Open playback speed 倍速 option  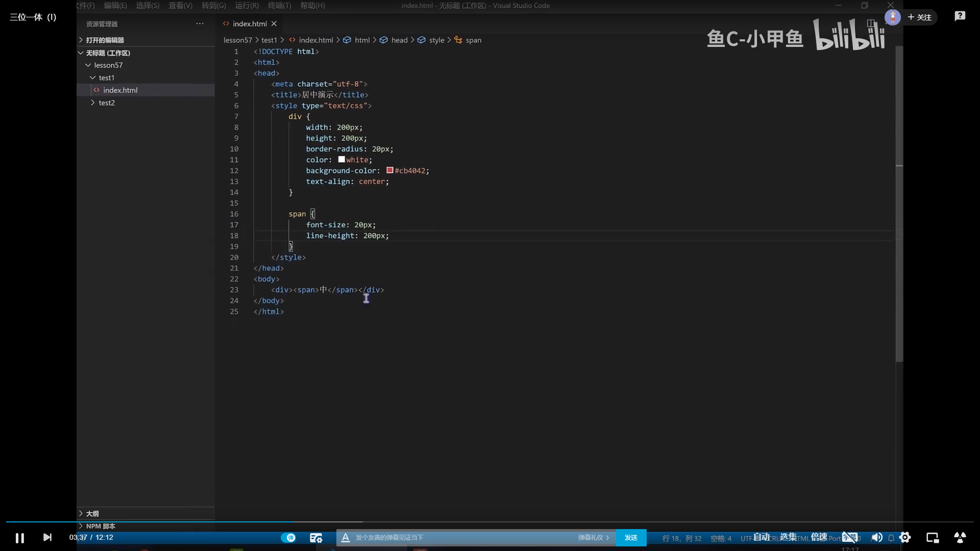[x=819, y=537]
